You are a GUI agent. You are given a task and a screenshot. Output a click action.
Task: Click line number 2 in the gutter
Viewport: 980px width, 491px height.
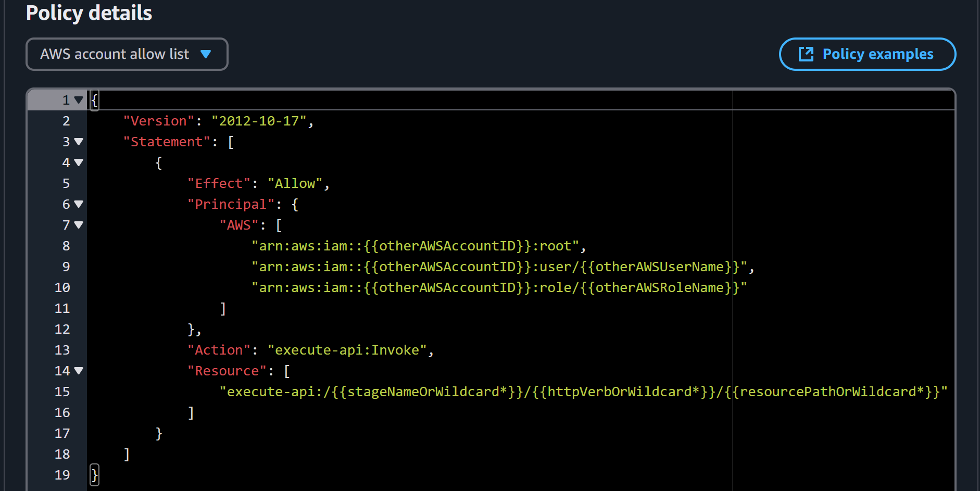[x=66, y=121]
